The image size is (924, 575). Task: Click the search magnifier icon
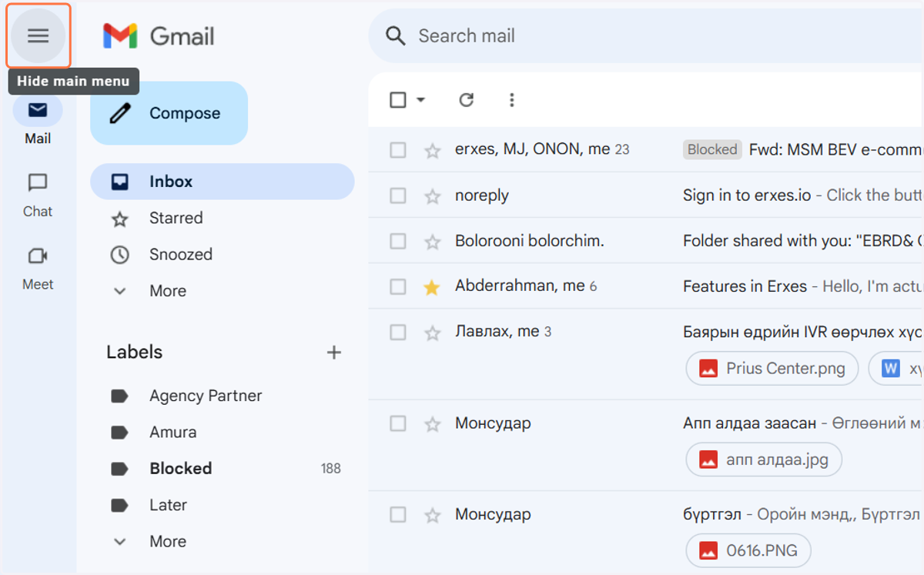point(396,35)
